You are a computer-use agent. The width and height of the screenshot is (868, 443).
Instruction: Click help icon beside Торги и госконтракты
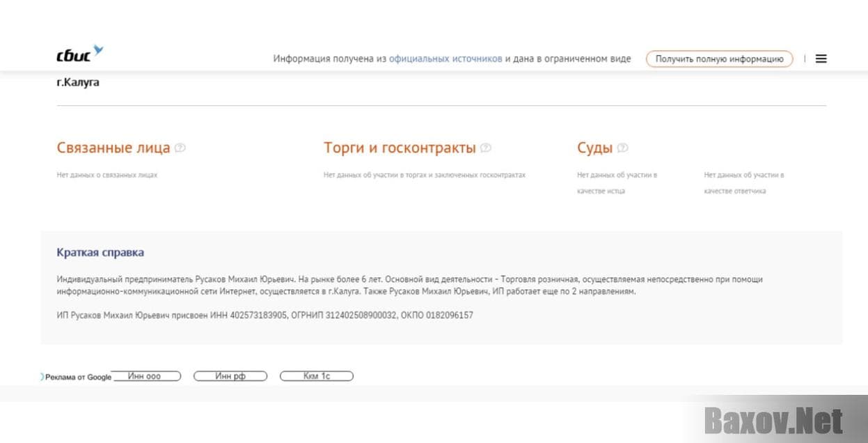(x=486, y=148)
